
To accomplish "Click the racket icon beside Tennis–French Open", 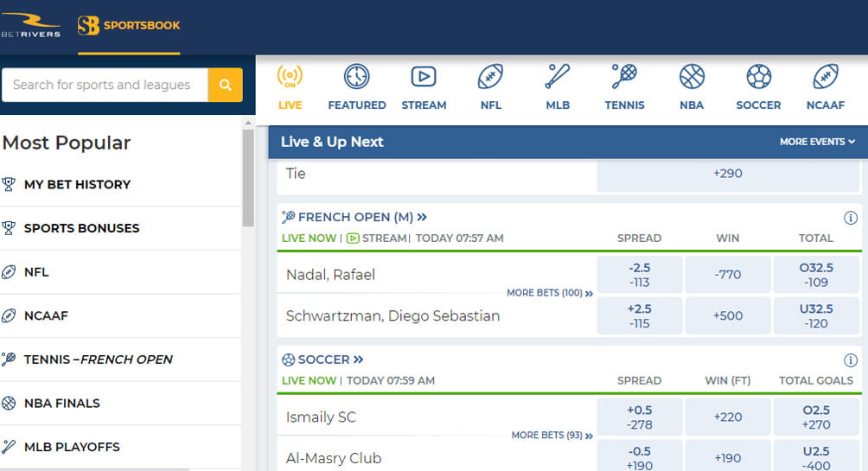I will 9,360.
